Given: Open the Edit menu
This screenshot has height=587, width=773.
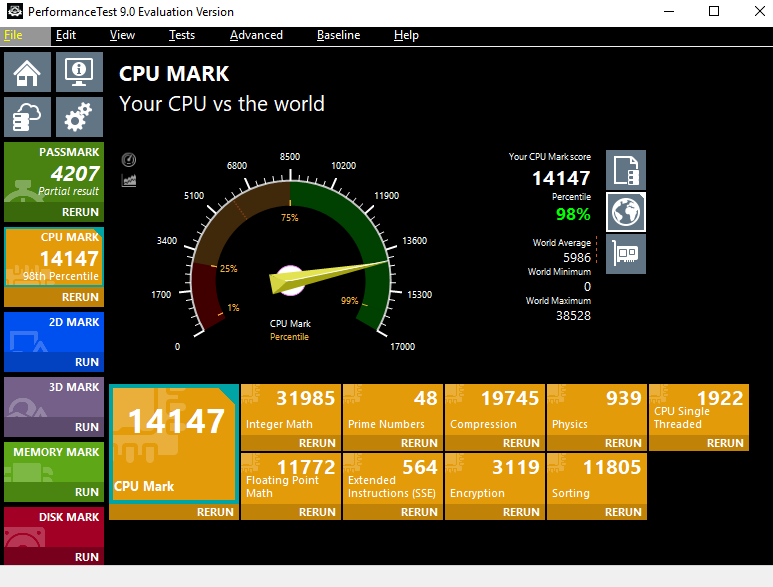Looking at the screenshot, I should (x=66, y=35).
